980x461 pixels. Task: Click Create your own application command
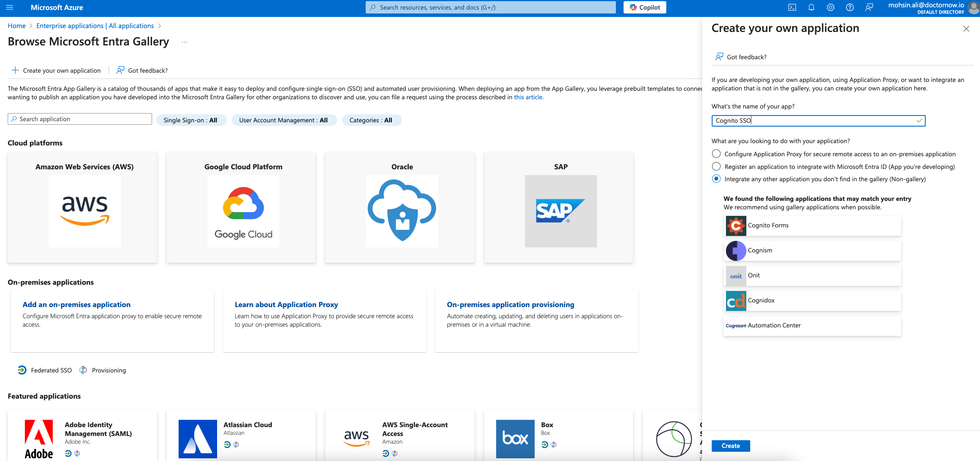(x=57, y=70)
